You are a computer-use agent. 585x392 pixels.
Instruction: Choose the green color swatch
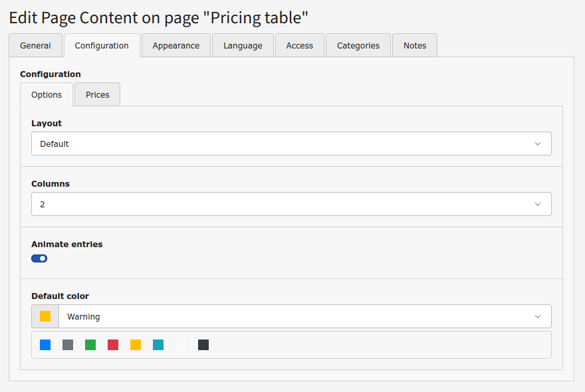tap(90, 345)
